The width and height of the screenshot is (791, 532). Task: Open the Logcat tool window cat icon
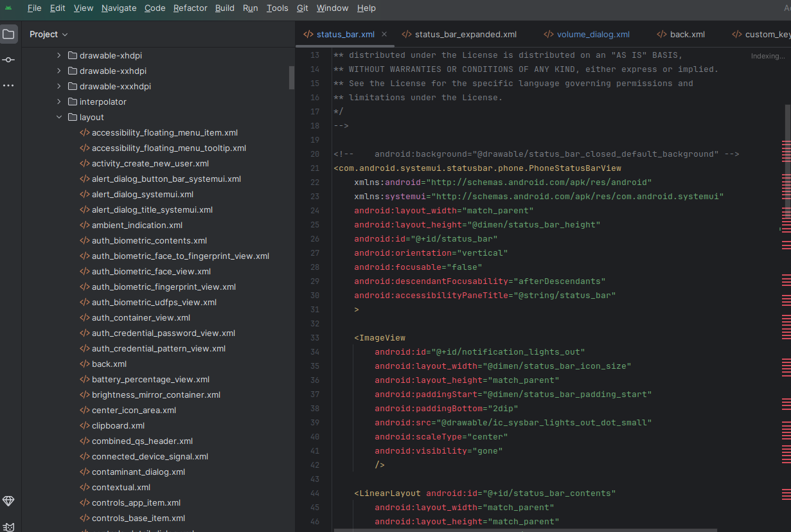coord(9,526)
